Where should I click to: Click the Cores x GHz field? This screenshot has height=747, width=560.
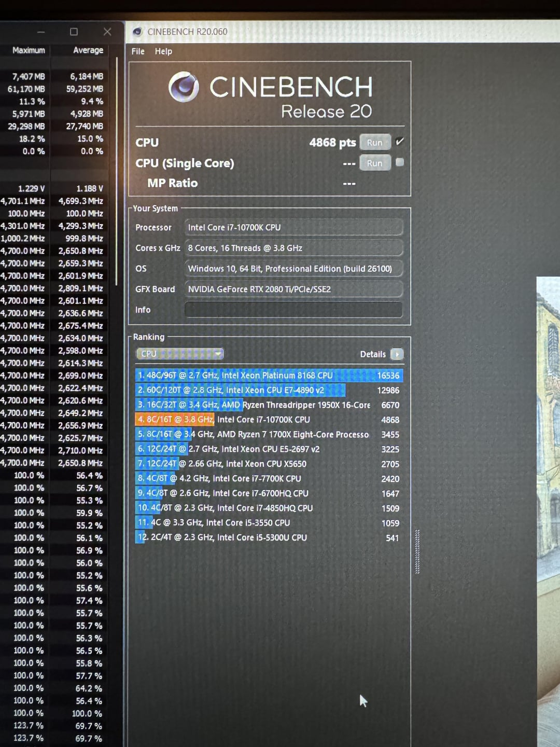click(x=294, y=248)
